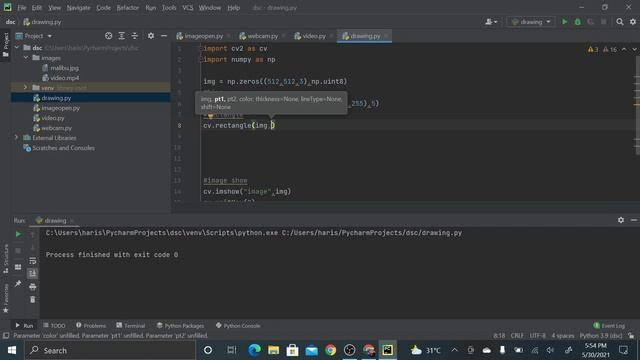Open imageopen.py from the project tree
Viewport: 640px width, 360px height.
(56, 108)
